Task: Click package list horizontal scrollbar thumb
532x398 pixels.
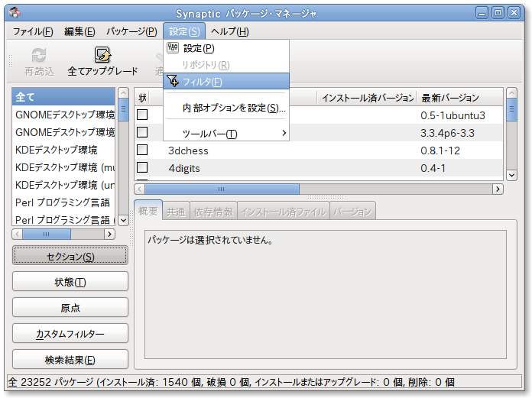Action: click(x=222, y=189)
